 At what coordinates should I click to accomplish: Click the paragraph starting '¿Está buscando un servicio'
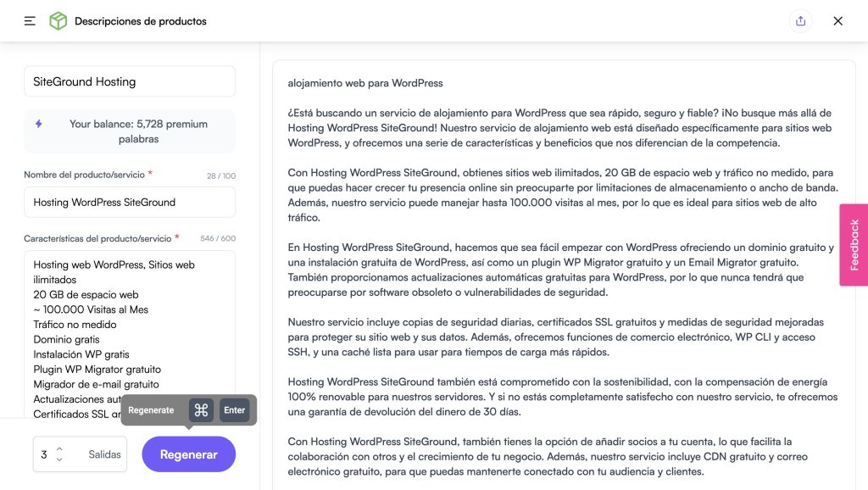[x=559, y=128]
